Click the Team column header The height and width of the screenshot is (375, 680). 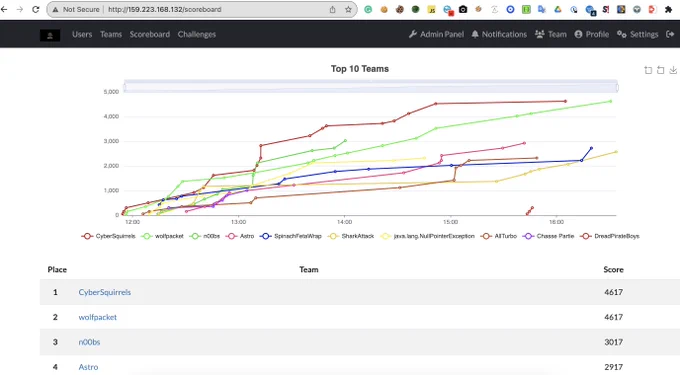(x=309, y=270)
